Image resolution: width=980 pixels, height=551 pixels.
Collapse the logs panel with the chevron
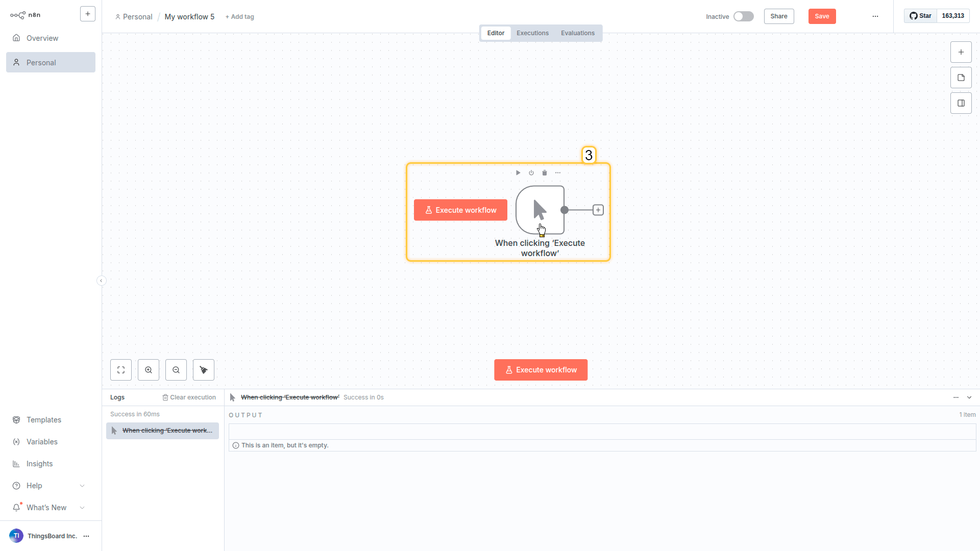969,397
